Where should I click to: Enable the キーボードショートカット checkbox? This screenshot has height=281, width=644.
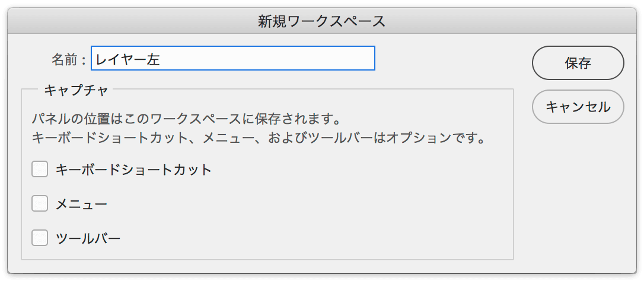pyautogui.click(x=40, y=170)
